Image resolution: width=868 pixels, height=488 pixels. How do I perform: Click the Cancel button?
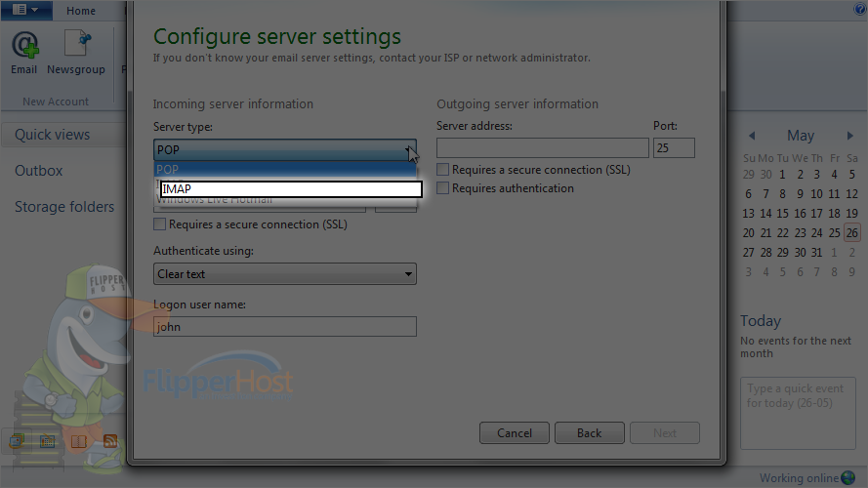(515, 432)
